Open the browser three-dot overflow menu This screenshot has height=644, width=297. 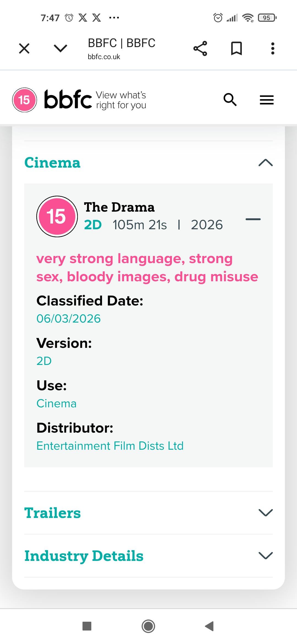click(x=273, y=49)
